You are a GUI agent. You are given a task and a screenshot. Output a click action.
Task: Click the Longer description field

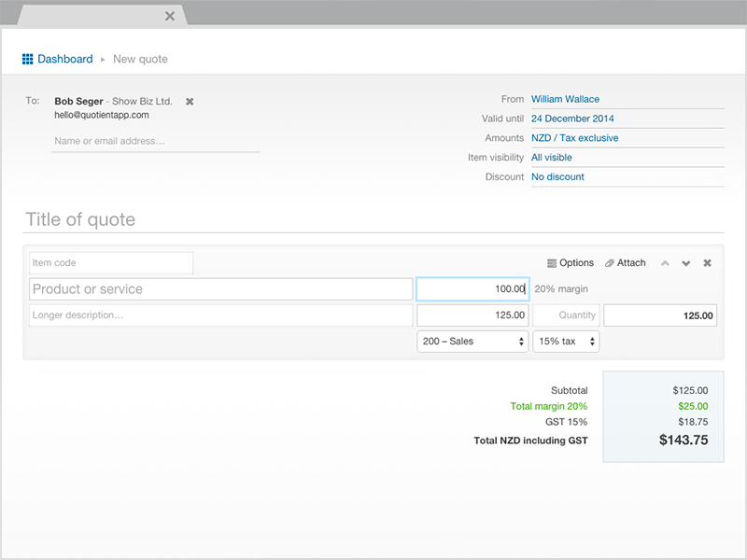pyautogui.click(x=221, y=315)
